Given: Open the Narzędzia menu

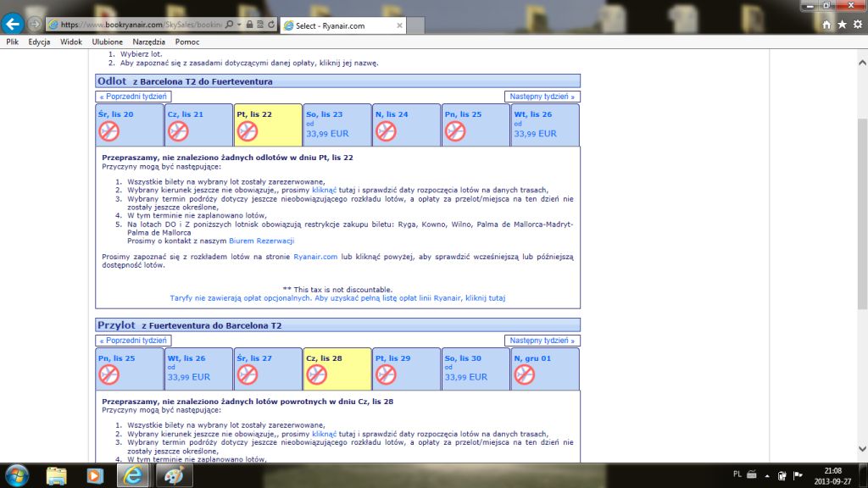Looking at the screenshot, I should pyautogui.click(x=148, y=42).
